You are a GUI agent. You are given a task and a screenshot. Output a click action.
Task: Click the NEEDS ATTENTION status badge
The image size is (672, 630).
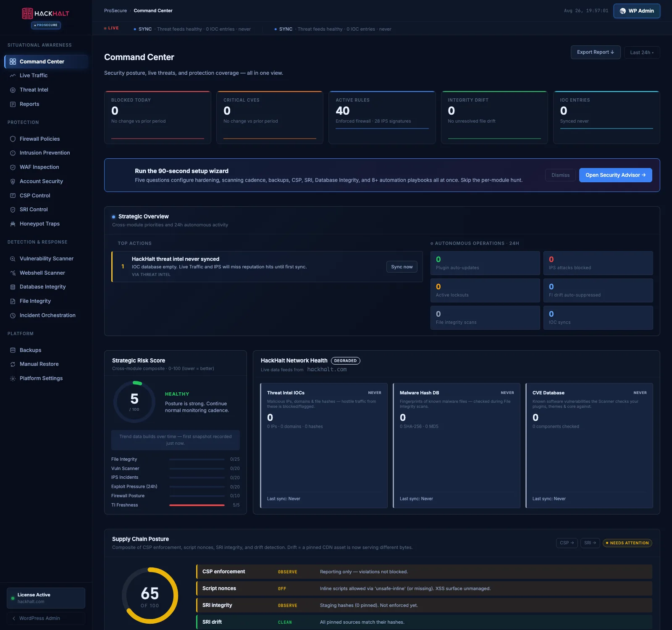(627, 543)
